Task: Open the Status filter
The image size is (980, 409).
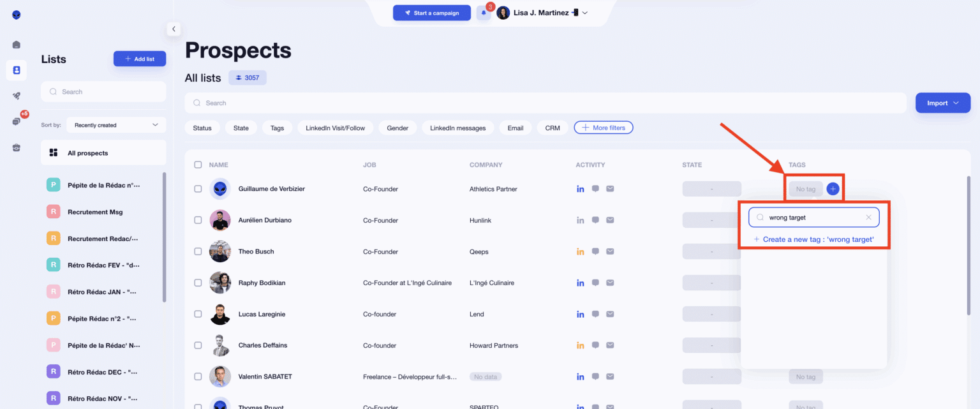Action: click(202, 128)
